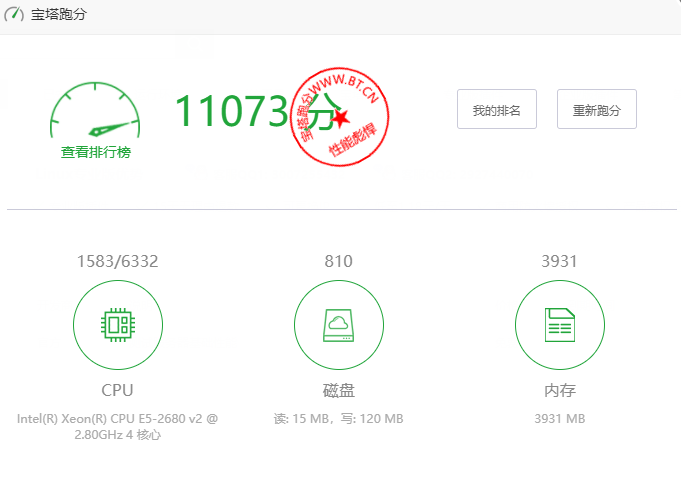
Task: Click the memory score 3931 above the icon
Action: click(559, 262)
